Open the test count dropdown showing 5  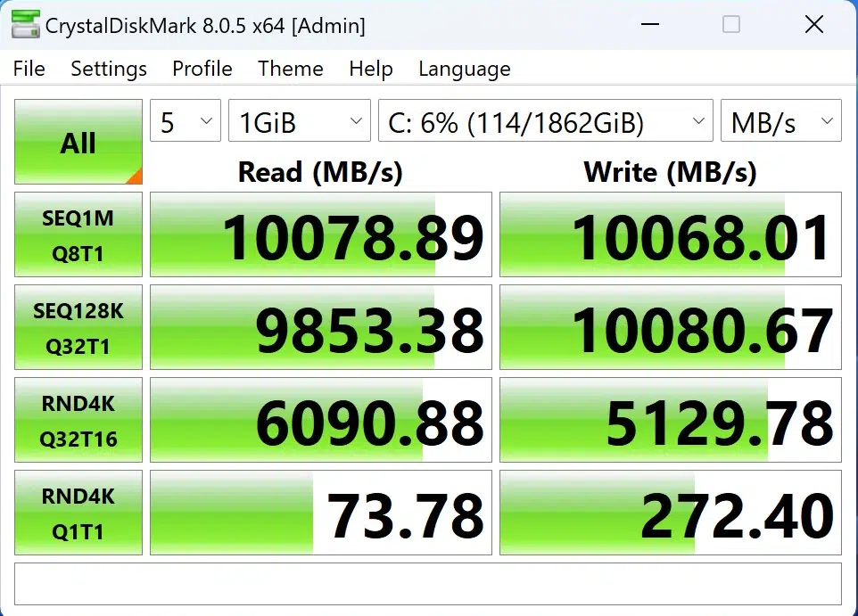pyautogui.click(x=185, y=121)
